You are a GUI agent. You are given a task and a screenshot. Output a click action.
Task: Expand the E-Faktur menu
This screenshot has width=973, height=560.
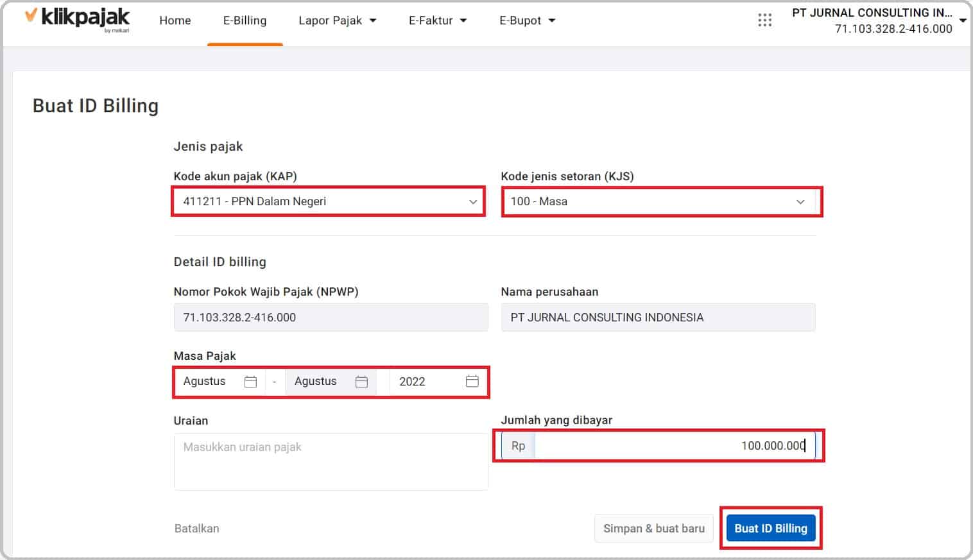coord(437,20)
